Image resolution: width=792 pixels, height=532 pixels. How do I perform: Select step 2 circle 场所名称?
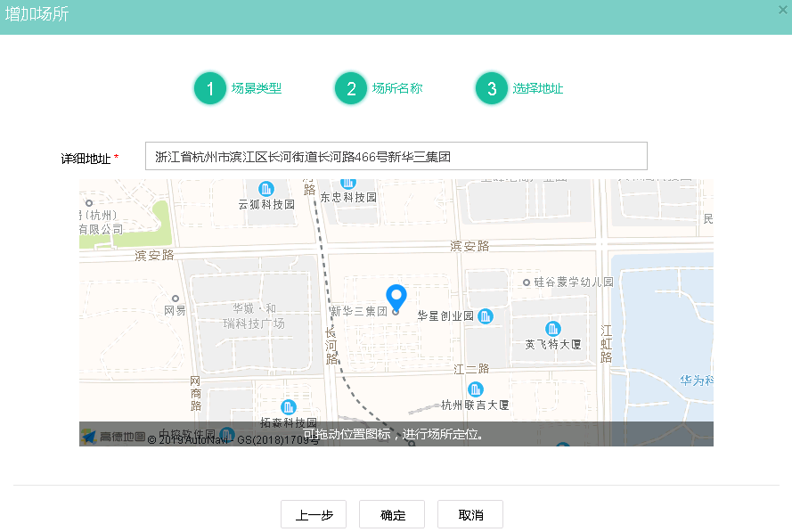pyautogui.click(x=350, y=88)
